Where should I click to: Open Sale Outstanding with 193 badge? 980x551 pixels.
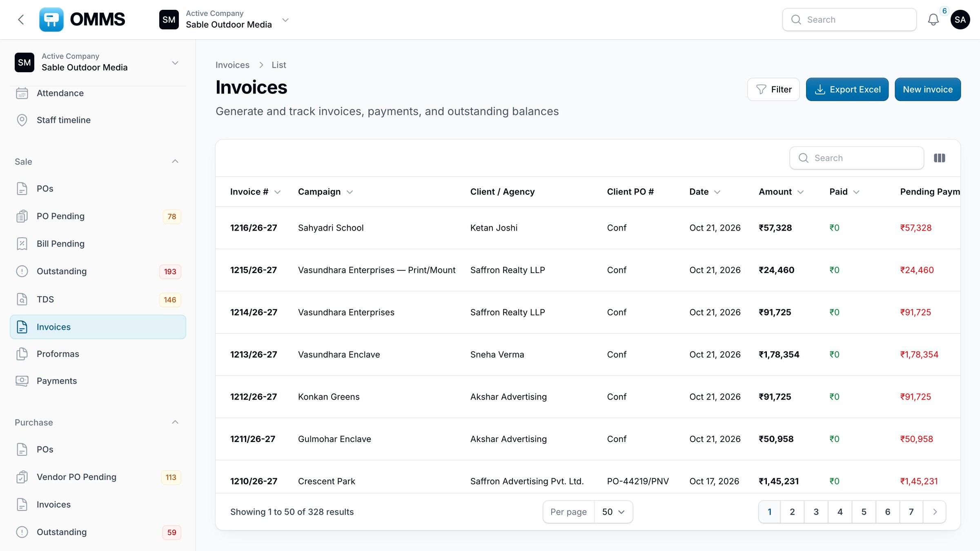98,271
